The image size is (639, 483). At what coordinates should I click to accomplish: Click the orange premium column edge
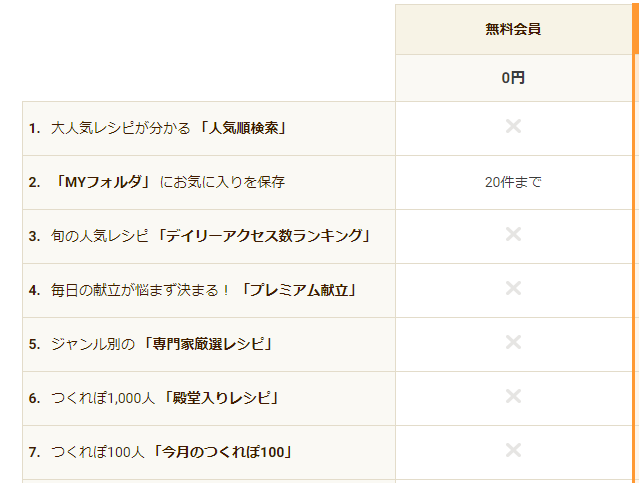coord(636,241)
